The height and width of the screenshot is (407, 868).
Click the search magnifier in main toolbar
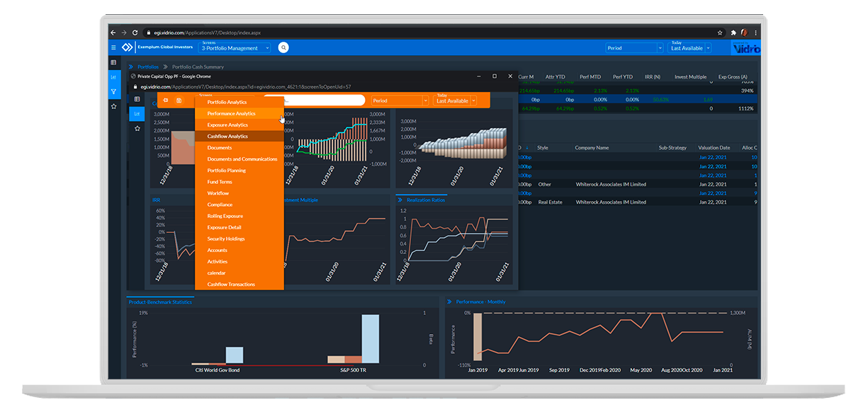[x=283, y=47]
